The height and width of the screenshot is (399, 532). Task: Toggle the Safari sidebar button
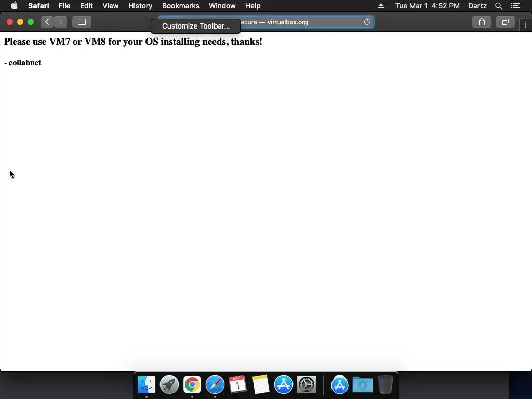pos(82,22)
